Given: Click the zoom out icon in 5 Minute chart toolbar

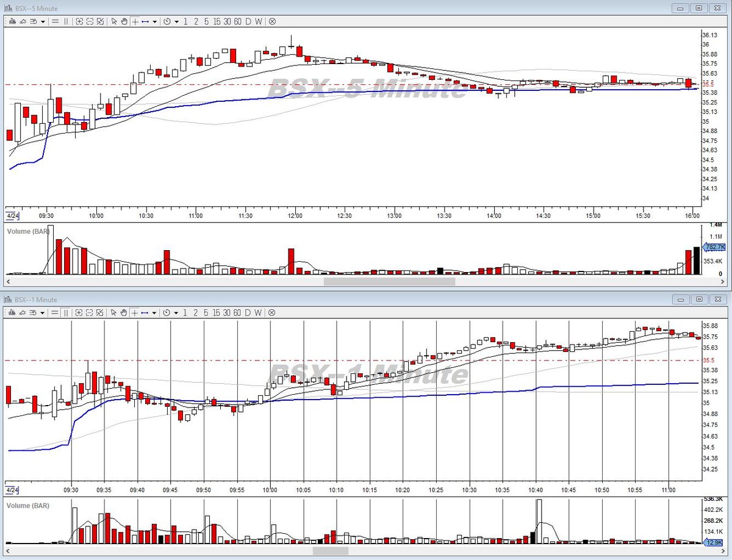Looking at the screenshot, I should pos(90,21).
